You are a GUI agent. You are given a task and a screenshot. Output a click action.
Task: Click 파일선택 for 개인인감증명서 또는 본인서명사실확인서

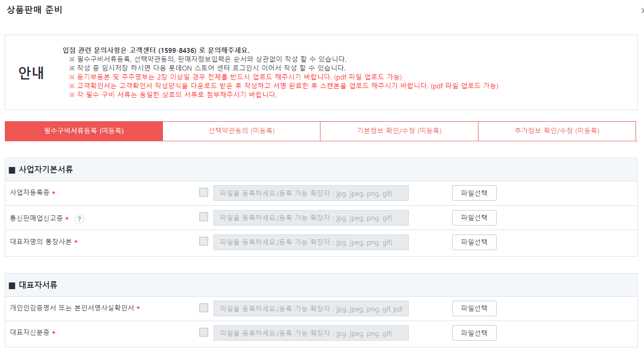point(474,309)
